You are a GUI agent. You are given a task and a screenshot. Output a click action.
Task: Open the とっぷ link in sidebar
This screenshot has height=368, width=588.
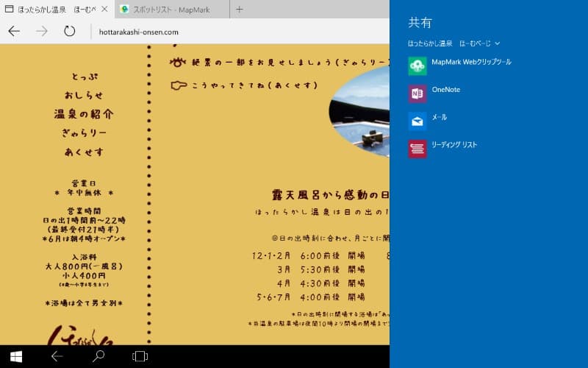coord(84,77)
